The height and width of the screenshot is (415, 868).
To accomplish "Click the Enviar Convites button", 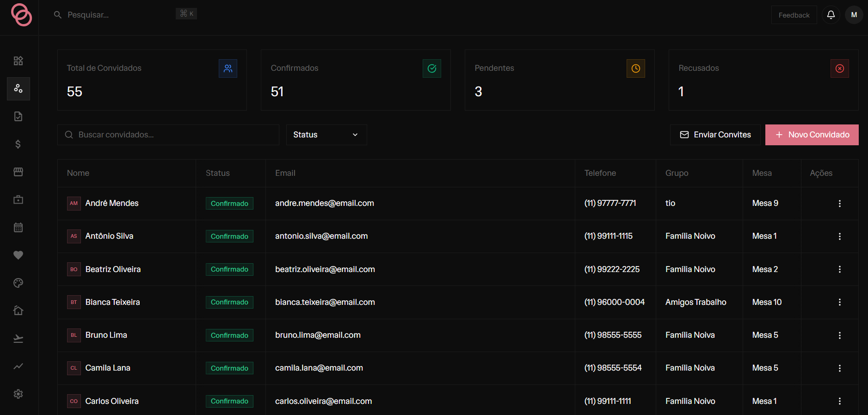I will 715,135.
